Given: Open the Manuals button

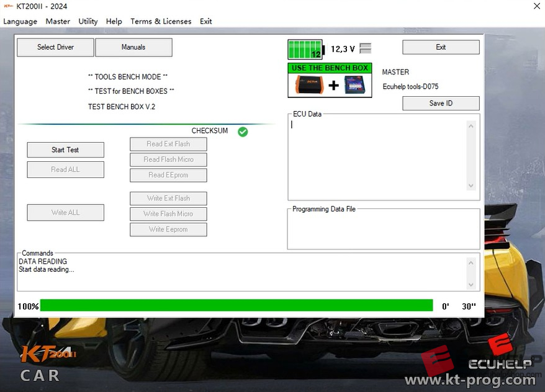Looking at the screenshot, I should tap(133, 47).
